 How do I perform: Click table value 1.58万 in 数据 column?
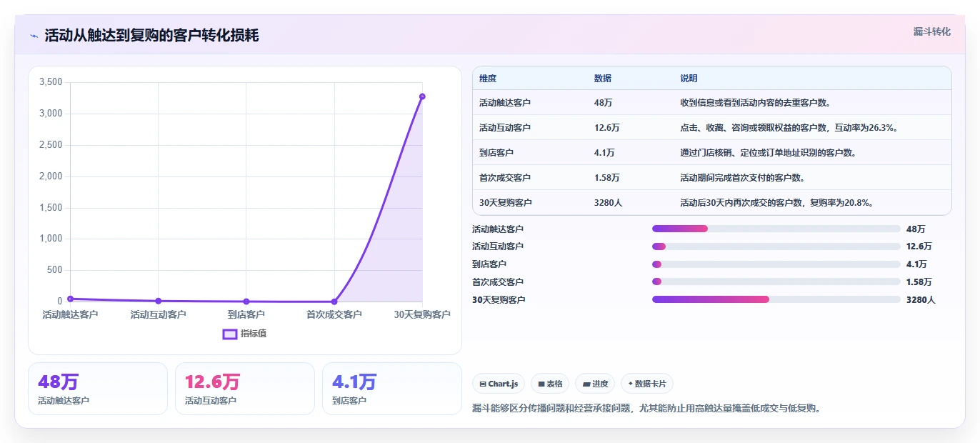(x=607, y=178)
